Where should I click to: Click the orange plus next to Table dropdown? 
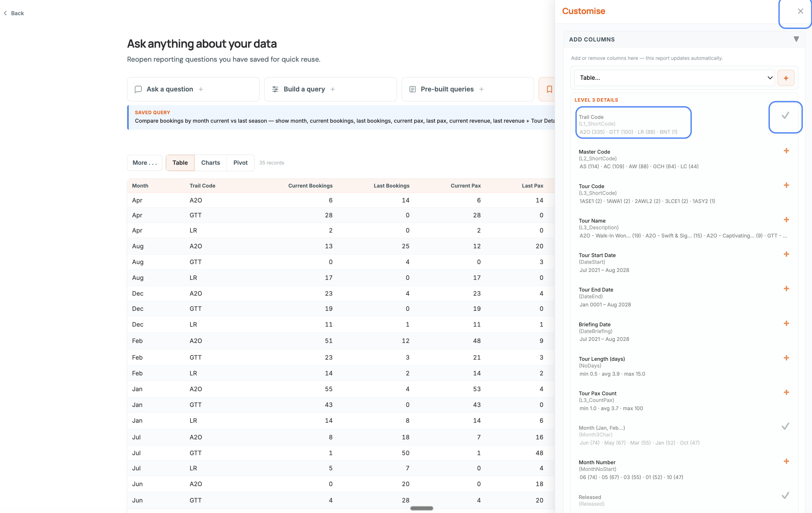786,78
